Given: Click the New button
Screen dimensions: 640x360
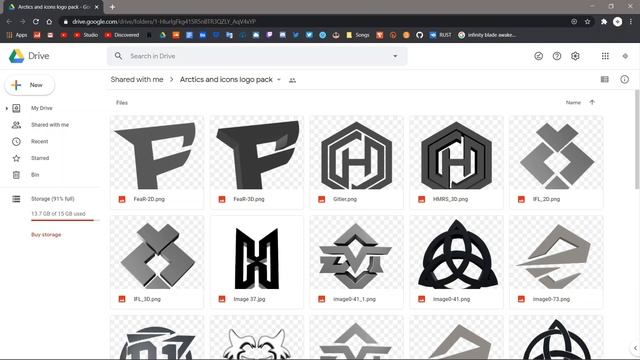Looking at the screenshot, I should tap(29, 85).
